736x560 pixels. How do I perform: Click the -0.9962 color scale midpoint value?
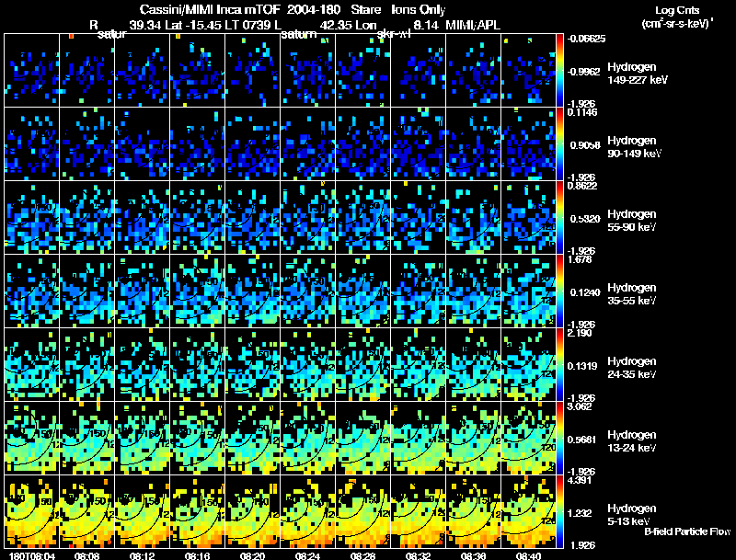583,72
